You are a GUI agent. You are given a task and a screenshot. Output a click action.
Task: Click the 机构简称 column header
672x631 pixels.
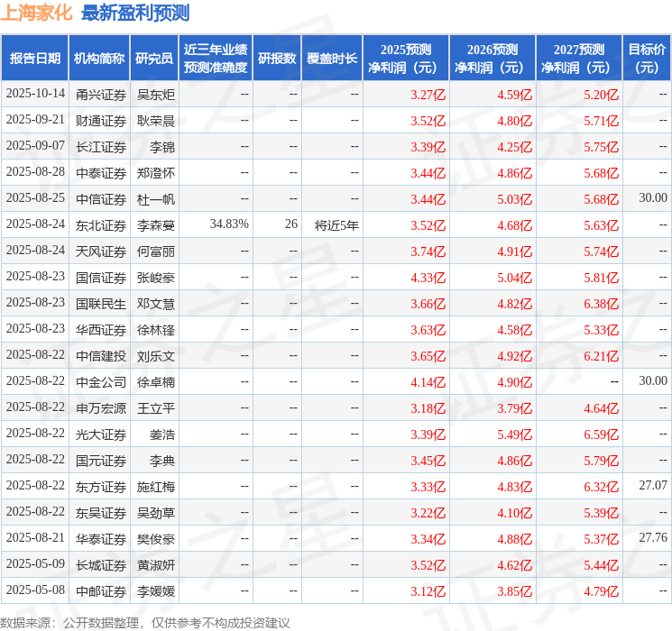[99, 59]
